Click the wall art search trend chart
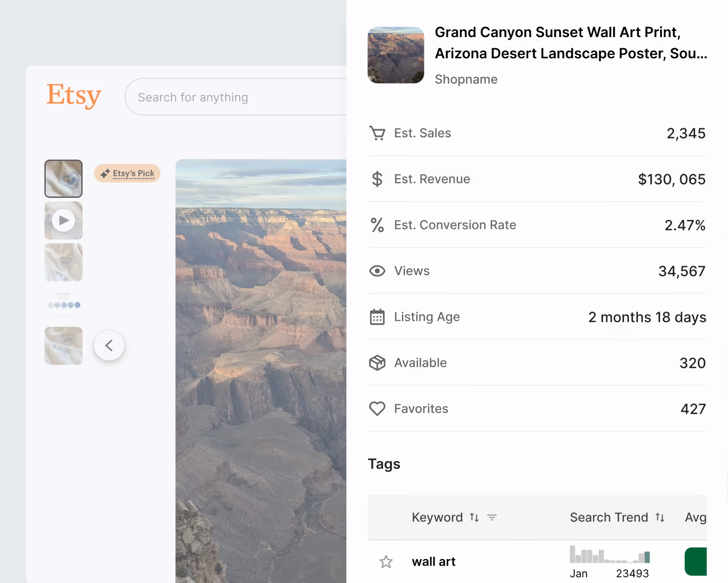The width and height of the screenshot is (728, 583). tap(610, 554)
